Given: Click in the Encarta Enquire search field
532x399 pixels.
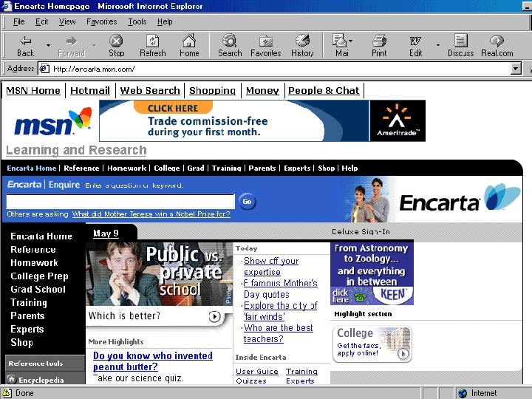Looking at the screenshot, I should point(120,202).
